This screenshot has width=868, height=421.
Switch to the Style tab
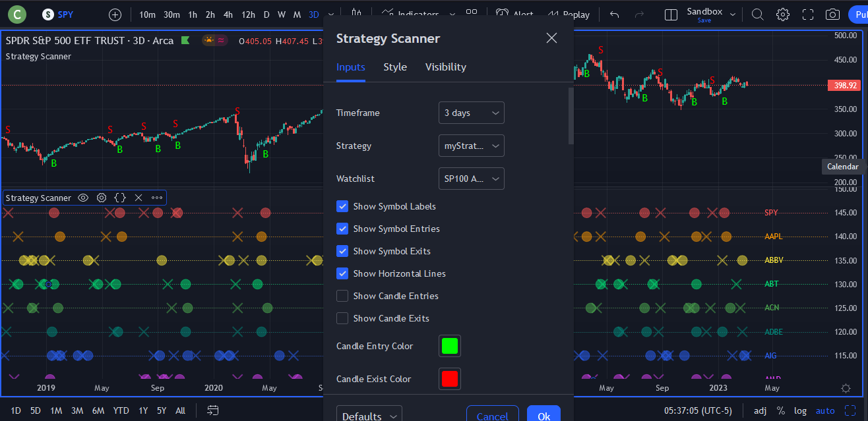[x=394, y=67]
